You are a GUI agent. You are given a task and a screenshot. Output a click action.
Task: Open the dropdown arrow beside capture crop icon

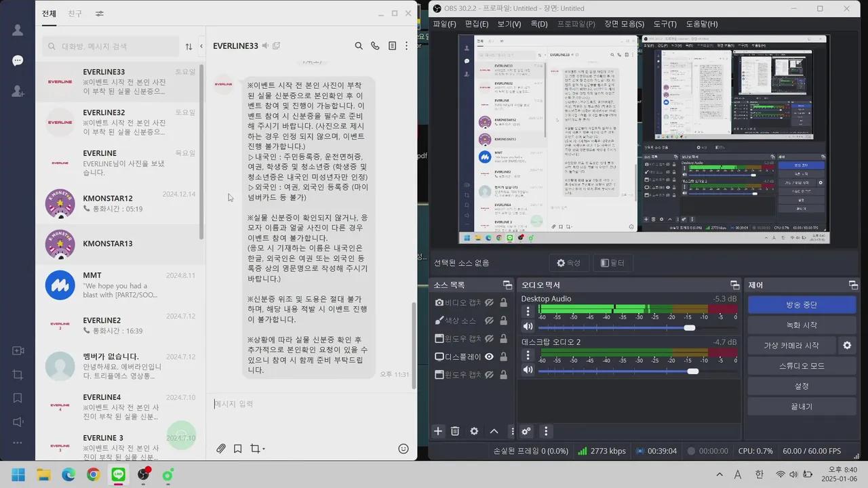(263, 449)
